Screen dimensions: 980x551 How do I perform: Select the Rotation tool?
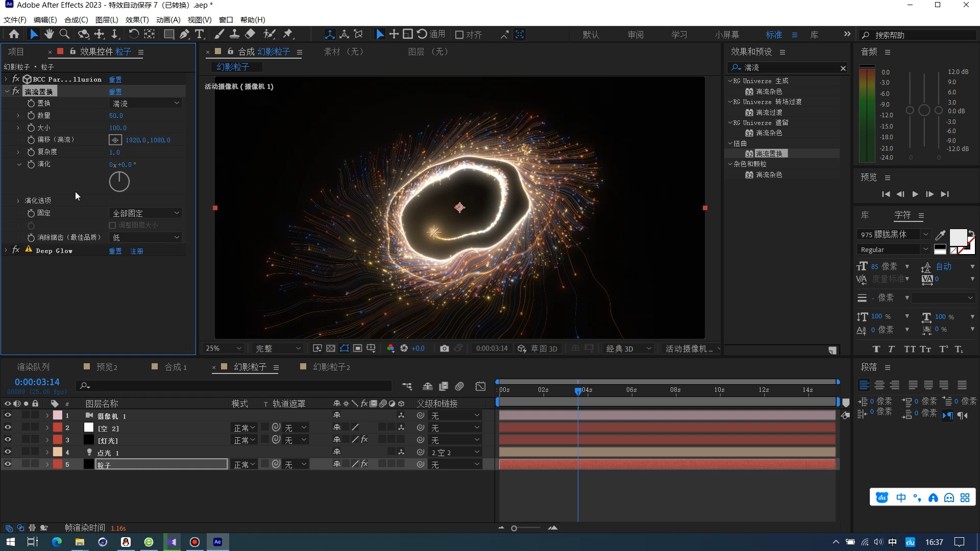coord(133,34)
